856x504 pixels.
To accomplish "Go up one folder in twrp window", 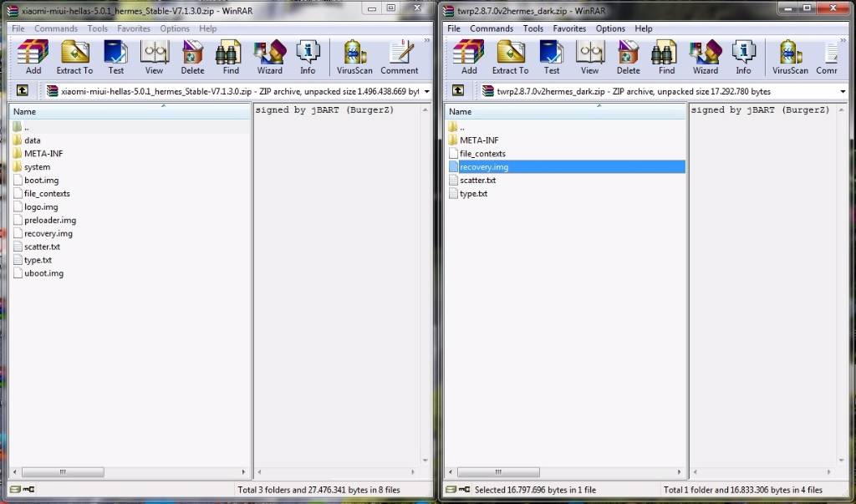I will tap(457, 90).
